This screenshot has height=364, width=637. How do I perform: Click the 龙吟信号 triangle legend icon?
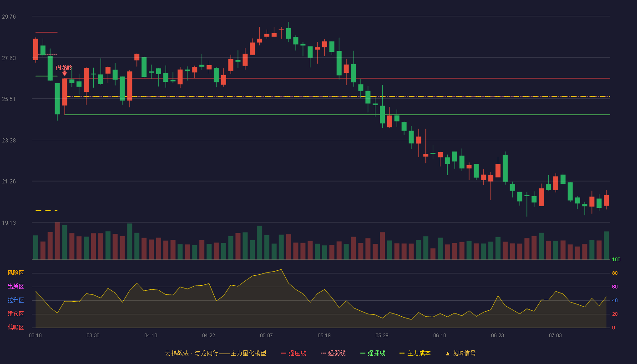pyautogui.click(x=447, y=354)
